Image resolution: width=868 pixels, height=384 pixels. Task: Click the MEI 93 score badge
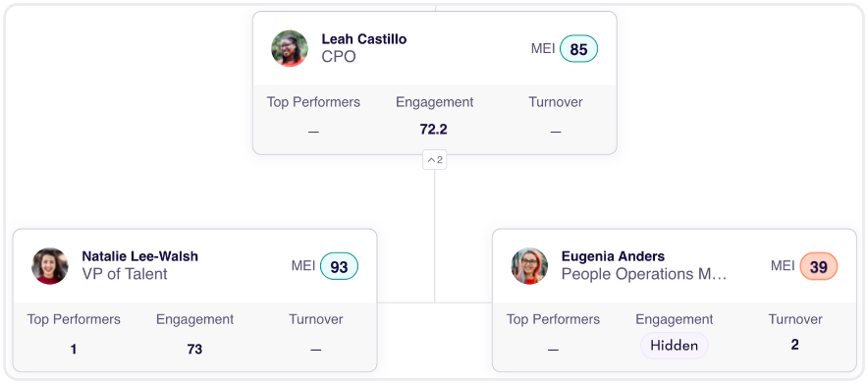[x=339, y=267]
